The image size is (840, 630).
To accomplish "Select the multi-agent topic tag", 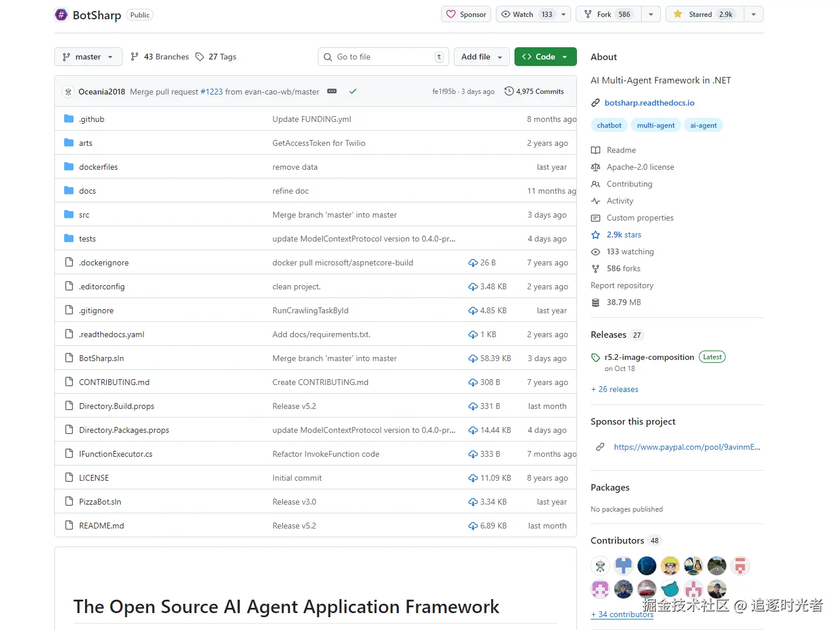I will click(656, 125).
